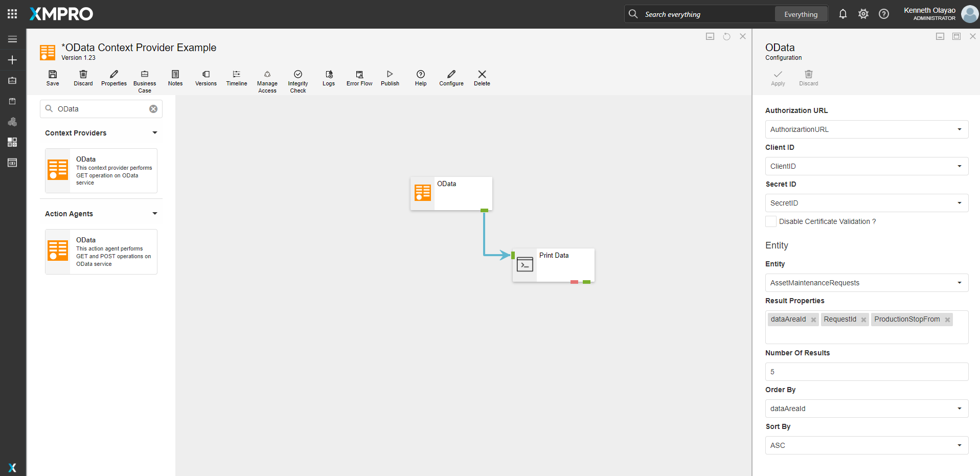Open Business Case from toolbar

click(145, 81)
